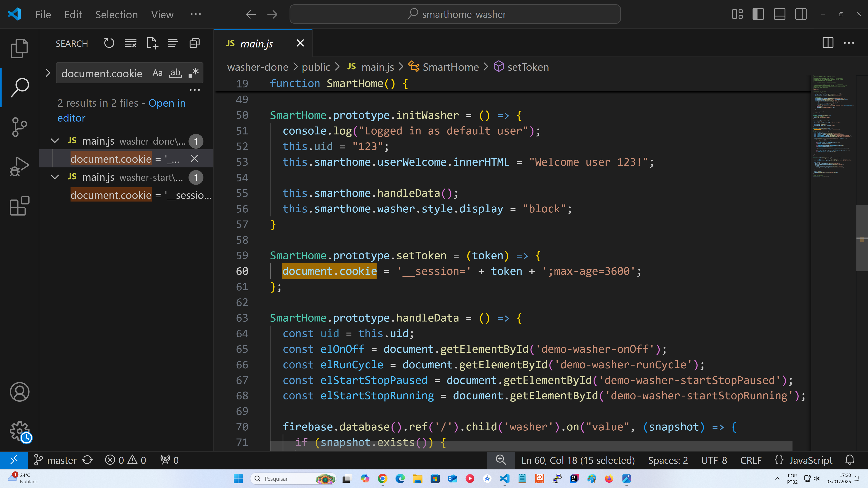Open the Explorer view in activity bar
This screenshot has width=868, height=488.
19,48
